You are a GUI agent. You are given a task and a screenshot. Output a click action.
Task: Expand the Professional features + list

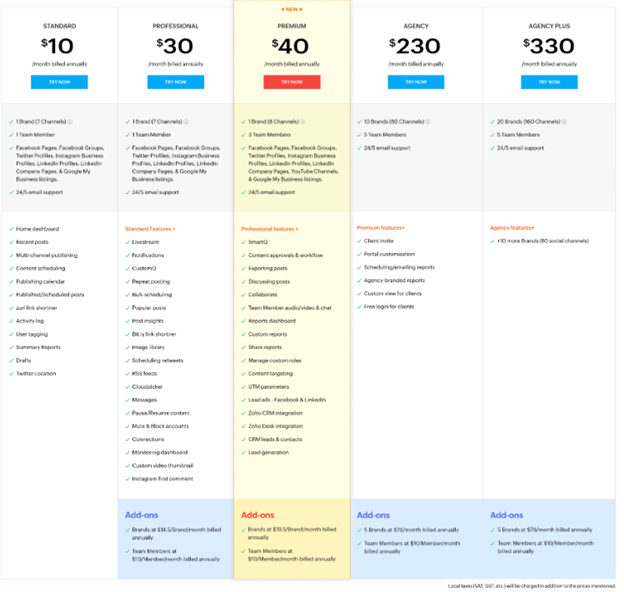[x=269, y=229]
